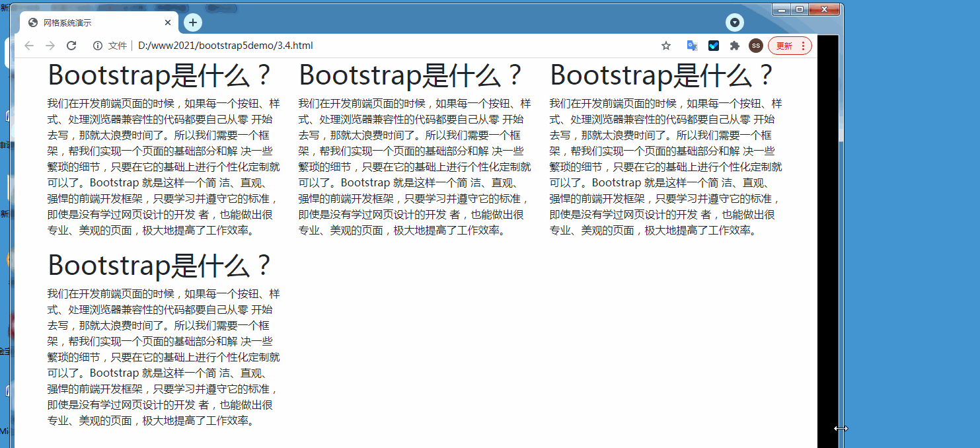Click the blue checkmark extension icon
Image resolution: width=980 pixels, height=448 pixels.
[x=714, y=45]
